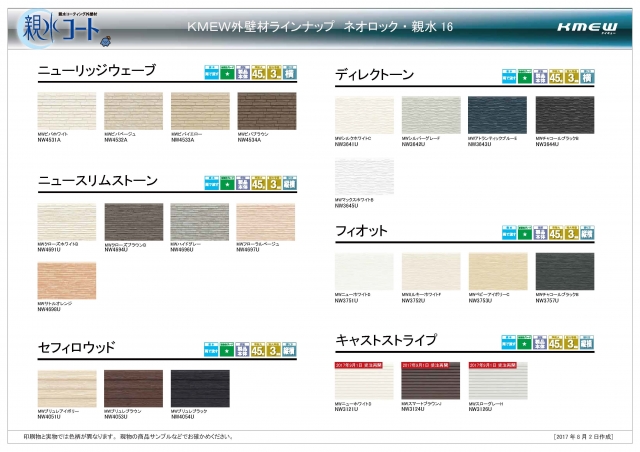Select the pure white NW3845U swatch under ディレクトーン

pyautogui.click(x=364, y=176)
